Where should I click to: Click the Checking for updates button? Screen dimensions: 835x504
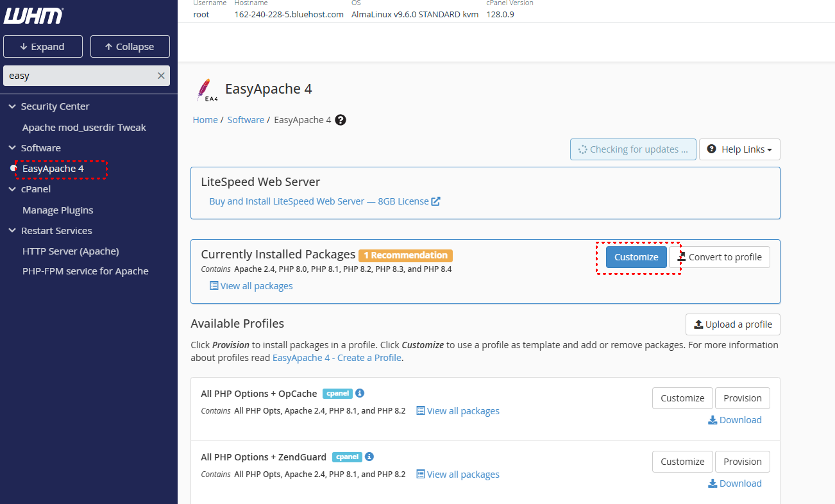633,149
